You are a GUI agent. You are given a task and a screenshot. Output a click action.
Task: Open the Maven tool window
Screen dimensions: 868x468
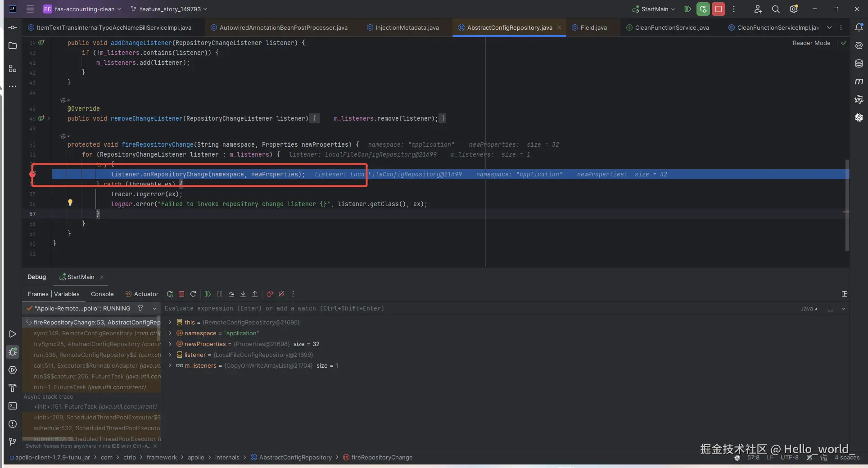(x=859, y=81)
